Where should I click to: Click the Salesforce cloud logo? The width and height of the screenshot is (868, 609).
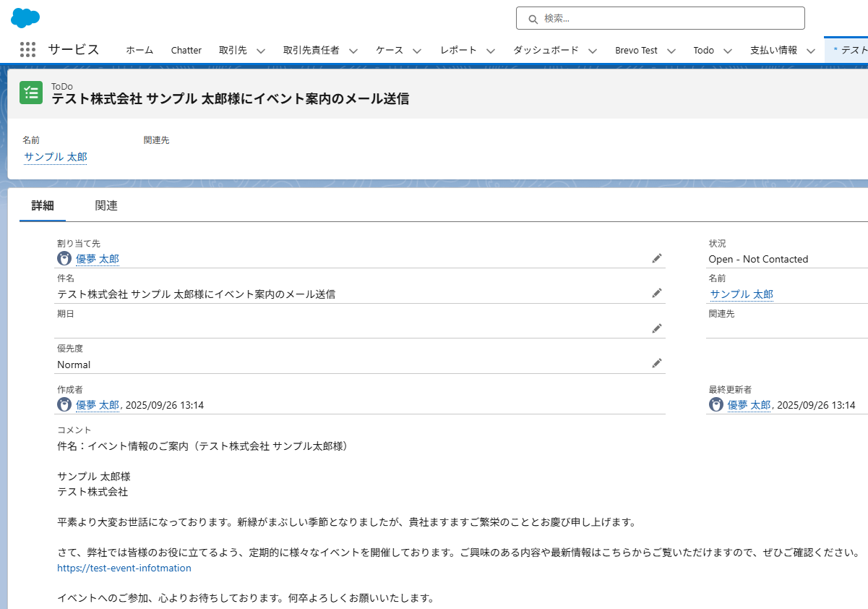point(25,18)
